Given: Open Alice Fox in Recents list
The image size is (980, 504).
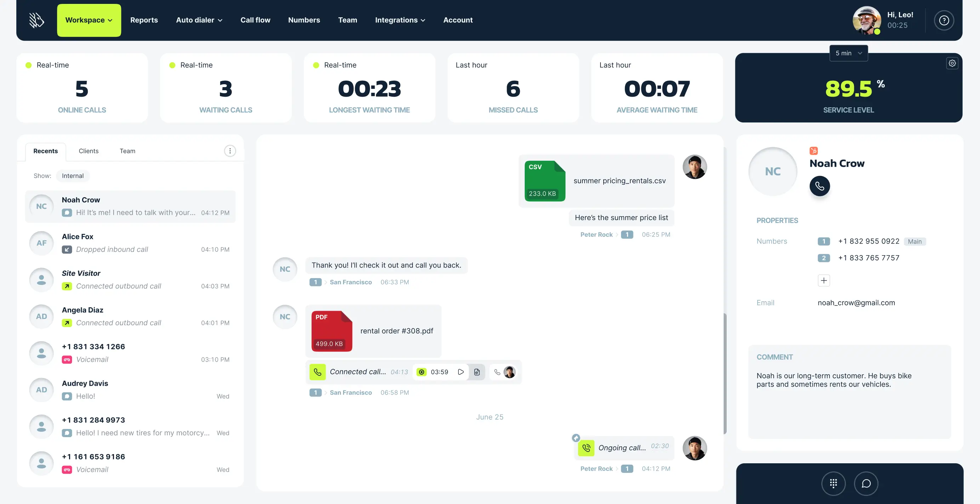Looking at the screenshot, I should (130, 243).
